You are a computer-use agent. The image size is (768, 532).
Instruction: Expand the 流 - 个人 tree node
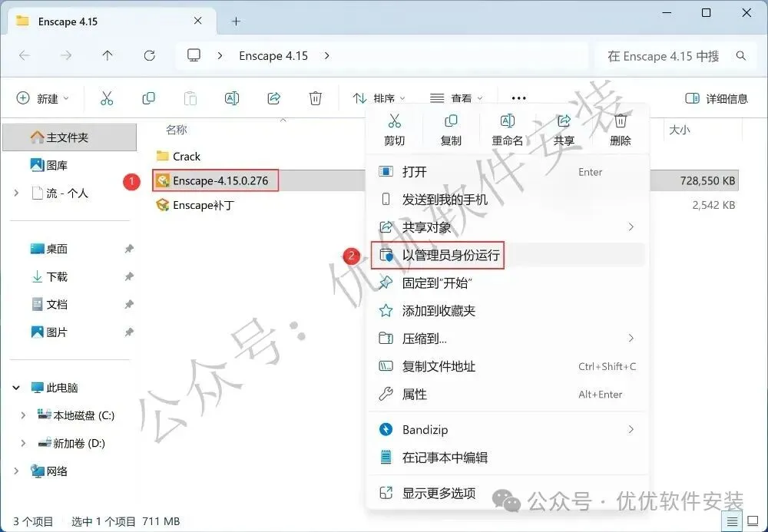tap(17, 193)
